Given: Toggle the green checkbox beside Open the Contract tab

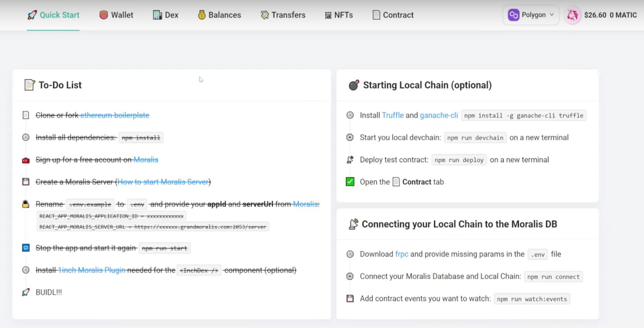Looking at the screenshot, I should 350,182.
